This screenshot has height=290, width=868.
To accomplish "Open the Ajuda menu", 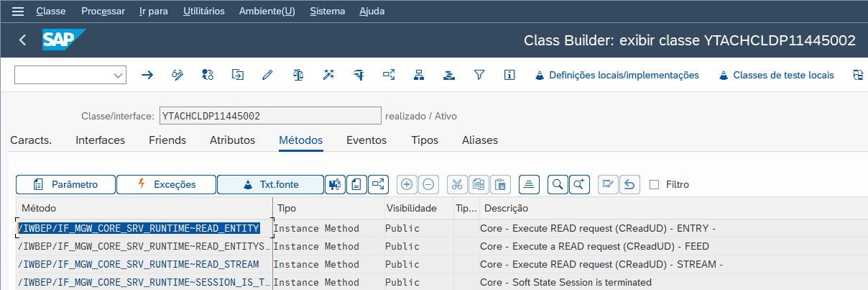I will pyautogui.click(x=371, y=12).
